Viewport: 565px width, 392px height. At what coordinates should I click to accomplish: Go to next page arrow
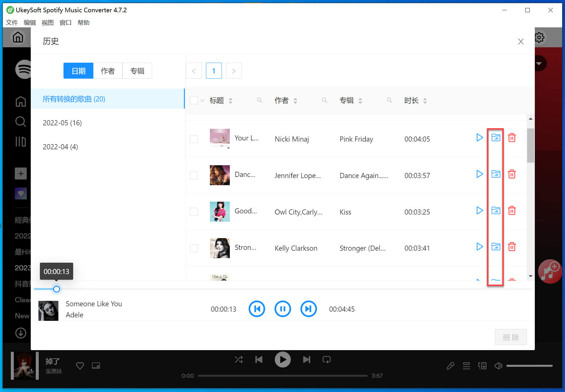click(234, 71)
